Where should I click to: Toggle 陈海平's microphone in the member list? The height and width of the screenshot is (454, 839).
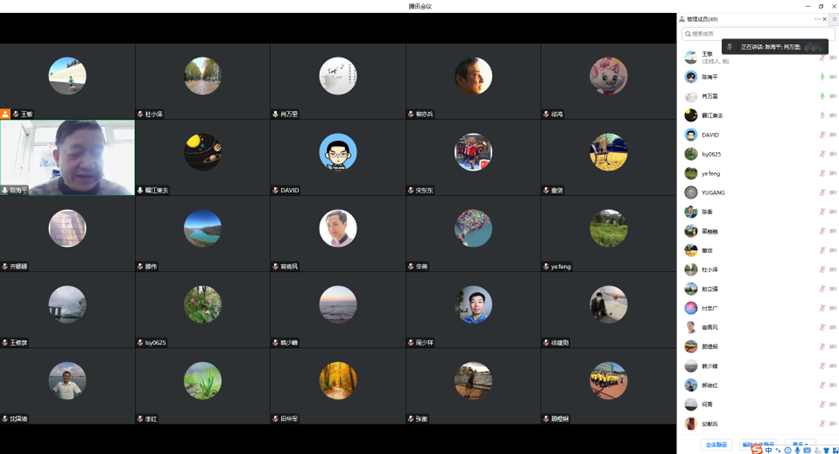(x=822, y=77)
